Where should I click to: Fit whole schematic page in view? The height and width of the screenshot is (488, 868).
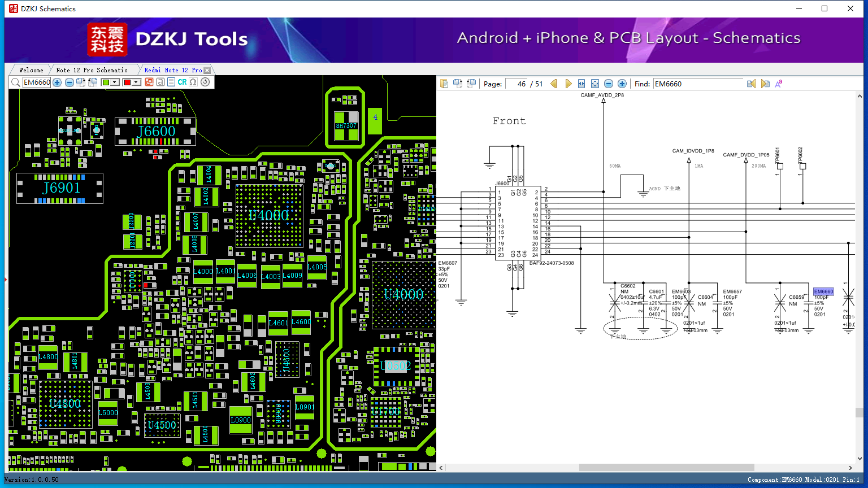(x=595, y=84)
